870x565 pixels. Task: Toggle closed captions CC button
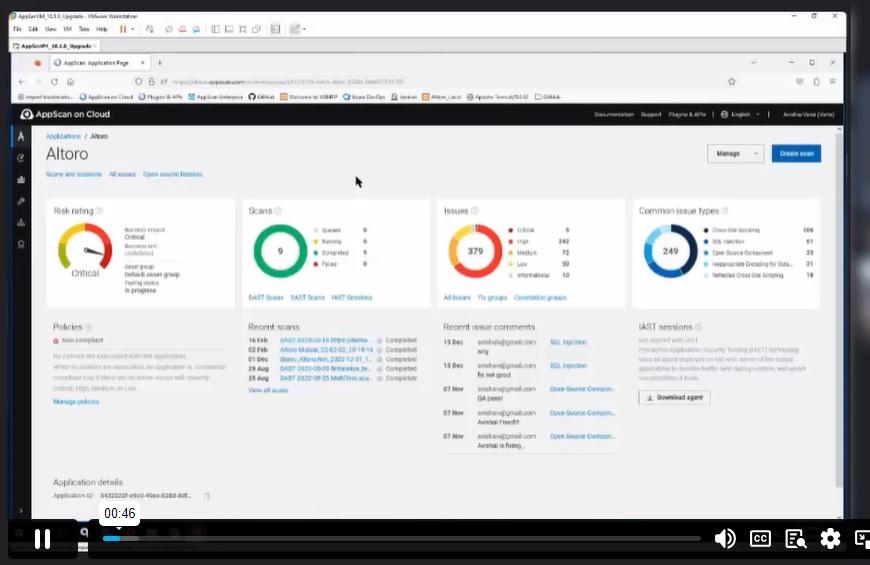(760, 538)
